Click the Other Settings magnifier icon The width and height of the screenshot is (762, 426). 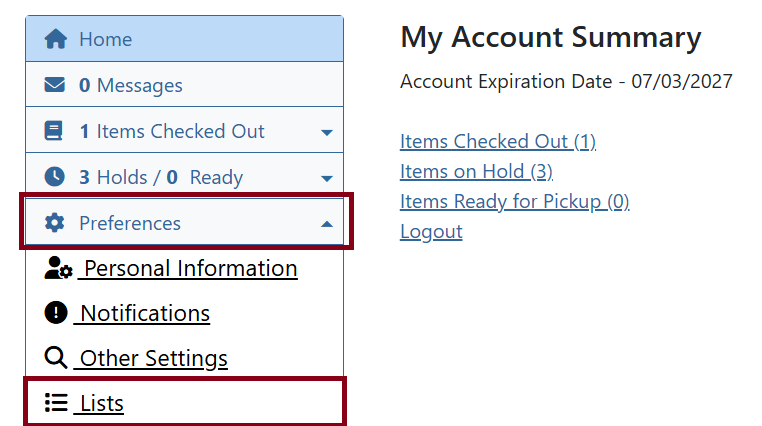pyautogui.click(x=55, y=358)
